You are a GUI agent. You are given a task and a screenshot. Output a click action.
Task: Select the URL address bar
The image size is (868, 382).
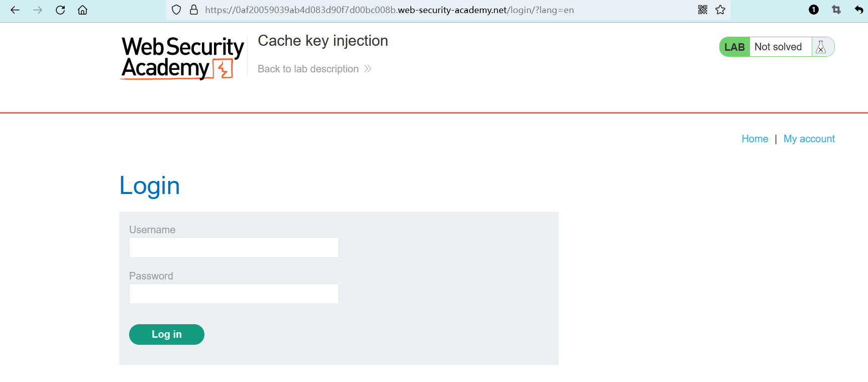pyautogui.click(x=389, y=10)
